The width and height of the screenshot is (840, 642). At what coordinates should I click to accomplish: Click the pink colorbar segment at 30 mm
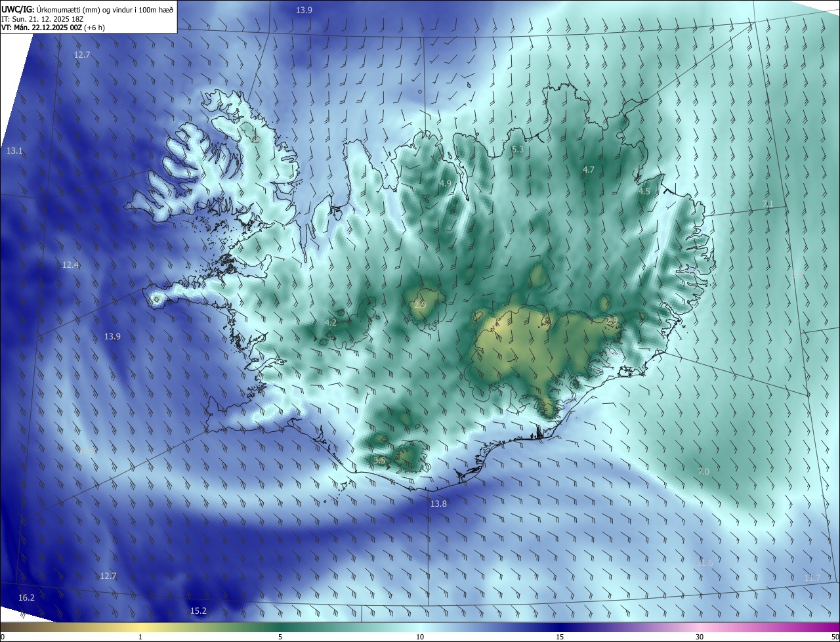(x=700, y=628)
